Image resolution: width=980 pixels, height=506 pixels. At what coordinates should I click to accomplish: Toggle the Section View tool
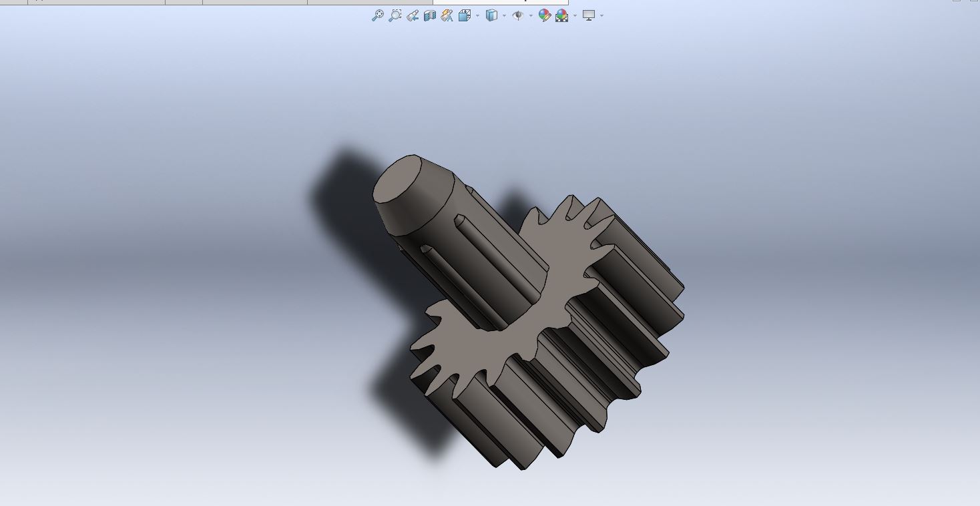(430, 15)
